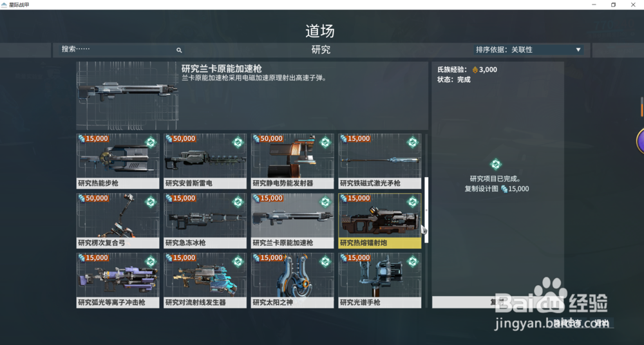The image size is (644, 345).
Task: Click credits icon on 研究楞次复合弓 tile
Action: click(82, 198)
